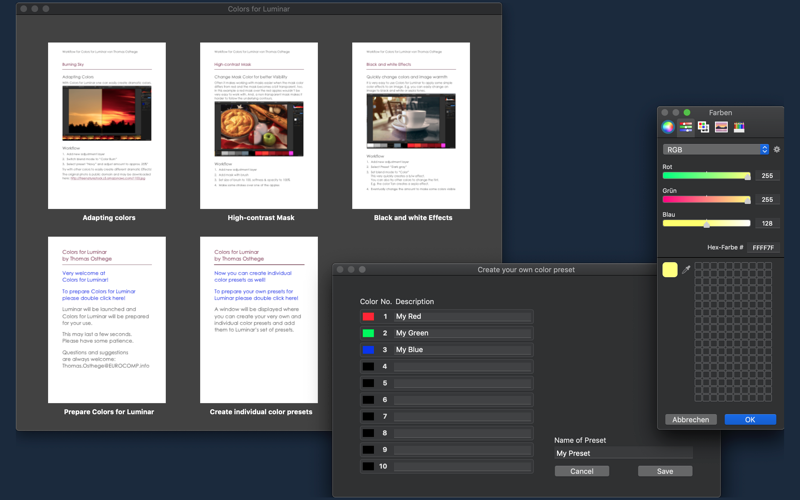800x500 pixels.
Task: Select the pencils picker tab
Action: click(739, 127)
